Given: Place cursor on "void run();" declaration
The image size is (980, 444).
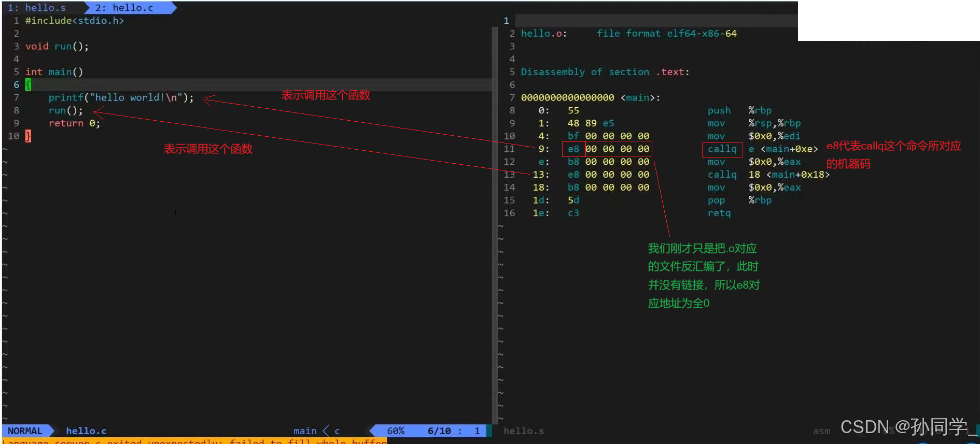Looking at the screenshot, I should pos(57,47).
